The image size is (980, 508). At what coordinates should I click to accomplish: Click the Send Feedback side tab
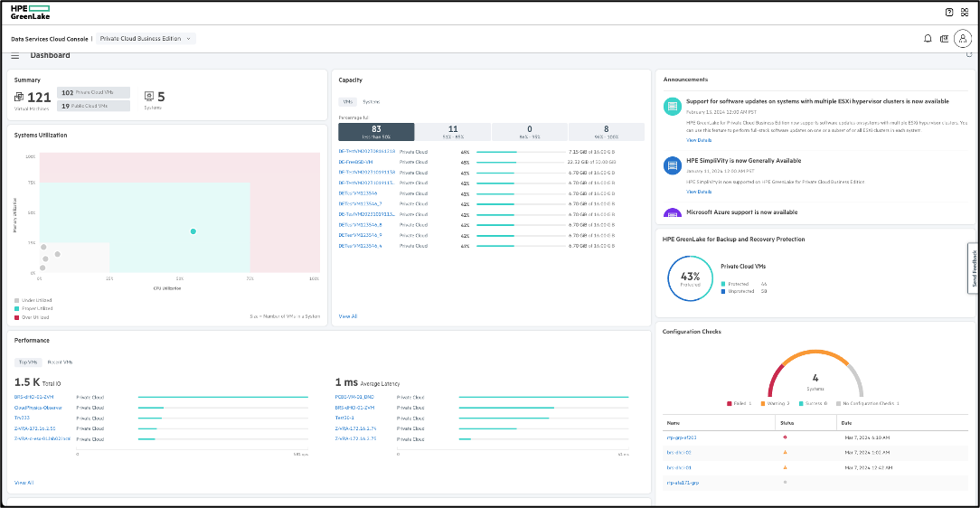973,268
